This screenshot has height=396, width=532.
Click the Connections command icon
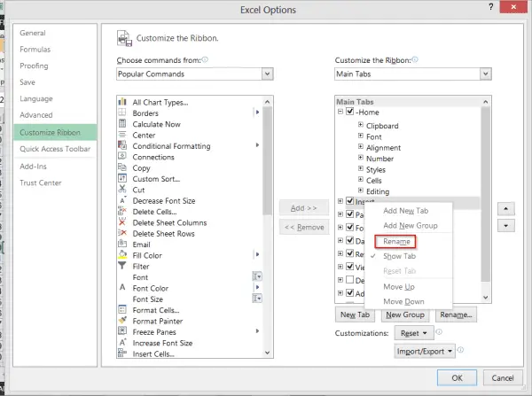(x=122, y=156)
